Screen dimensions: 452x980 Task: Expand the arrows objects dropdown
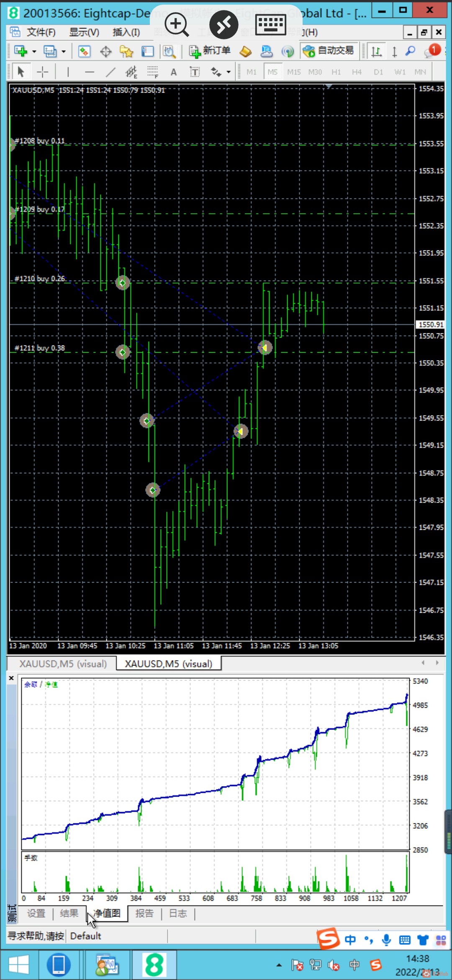[229, 72]
